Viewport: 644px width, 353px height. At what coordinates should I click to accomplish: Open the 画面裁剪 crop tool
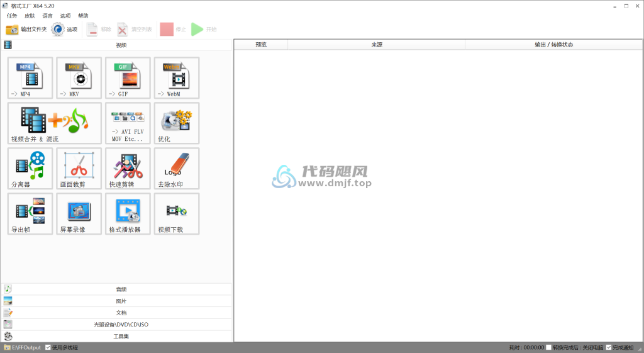click(x=79, y=168)
